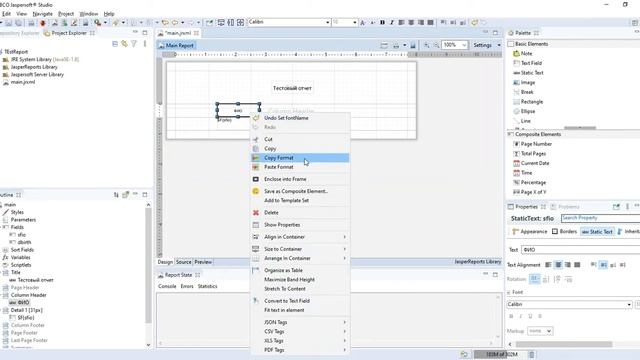This screenshot has height=360, width=640.
Task: Select Time composite element
Action: point(522,173)
